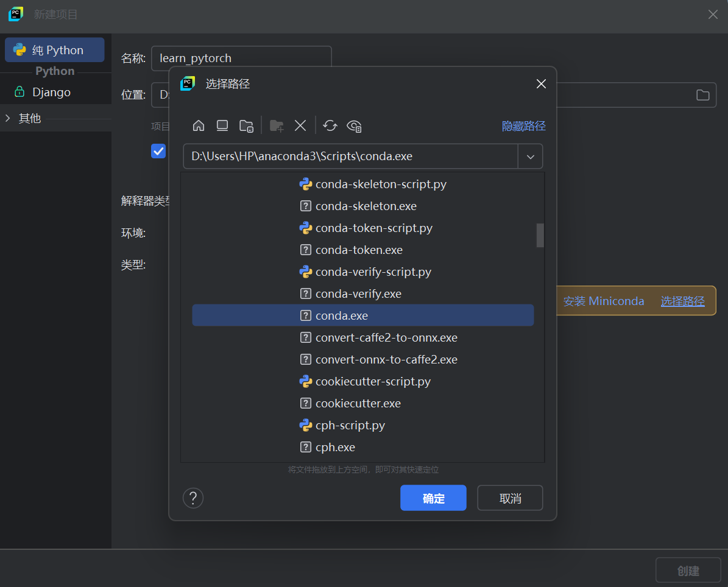Browse location folder icon

(x=702, y=95)
